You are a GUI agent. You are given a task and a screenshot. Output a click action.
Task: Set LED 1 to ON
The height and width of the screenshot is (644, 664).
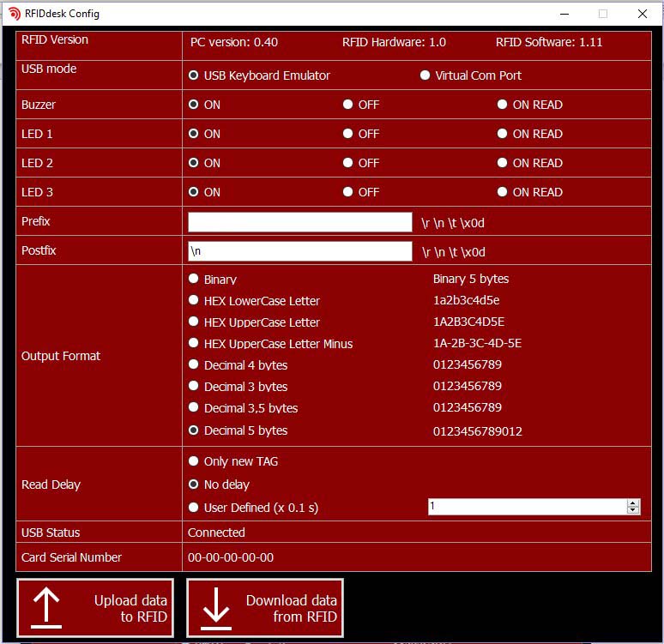point(194,134)
